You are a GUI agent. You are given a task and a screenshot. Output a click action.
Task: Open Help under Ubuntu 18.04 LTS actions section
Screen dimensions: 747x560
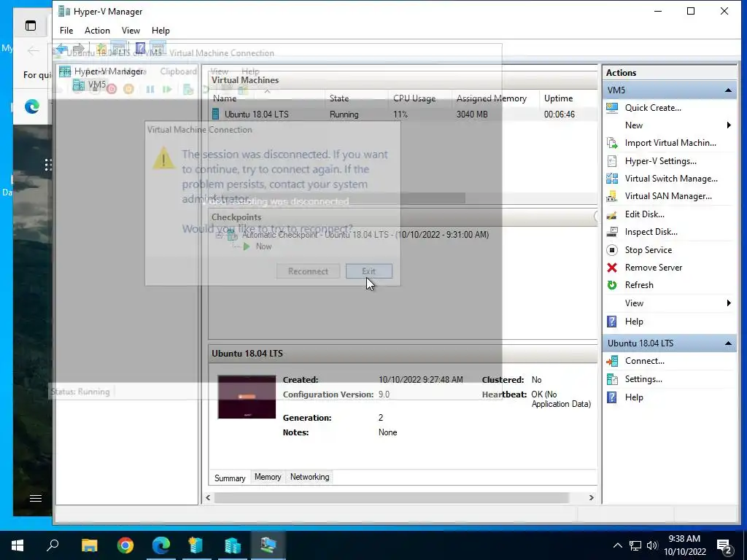pyautogui.click(x=634, y=397)
